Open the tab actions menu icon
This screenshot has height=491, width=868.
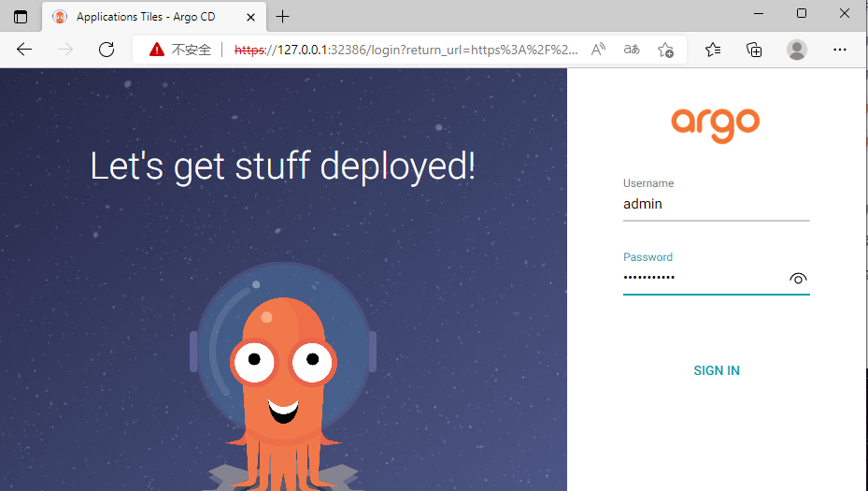click(x=21, y=17)
